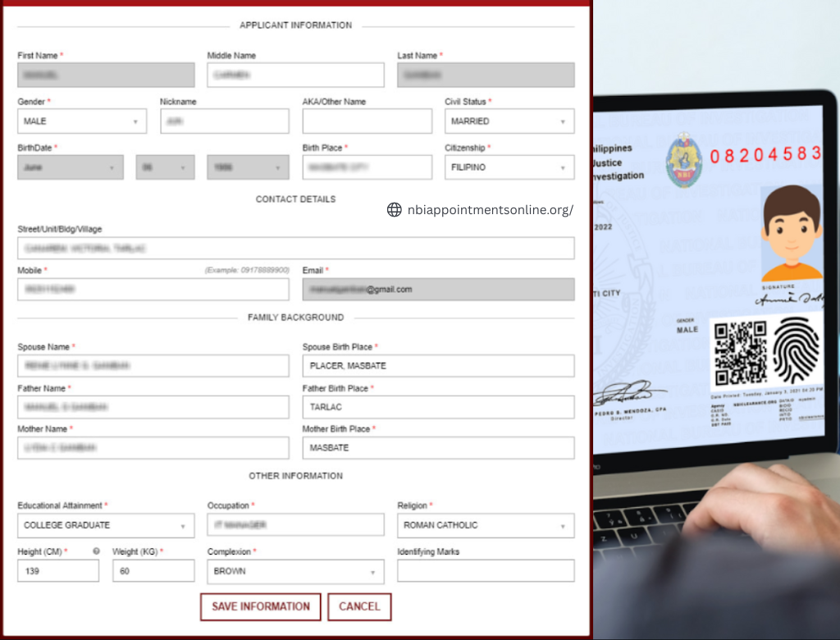Open the Civil Status dropdown showing MARRIED

pos(509,121)
